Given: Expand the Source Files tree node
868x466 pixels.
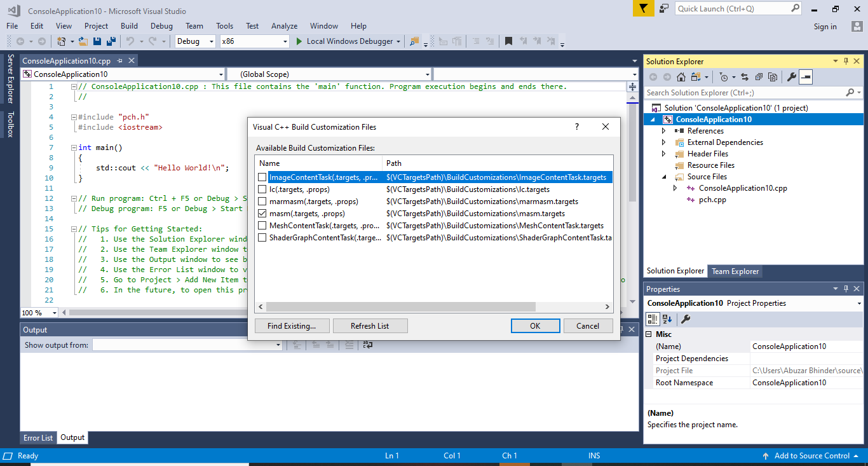Looking at the screenshot, I should pyautogui.click(x=663, y=176).
